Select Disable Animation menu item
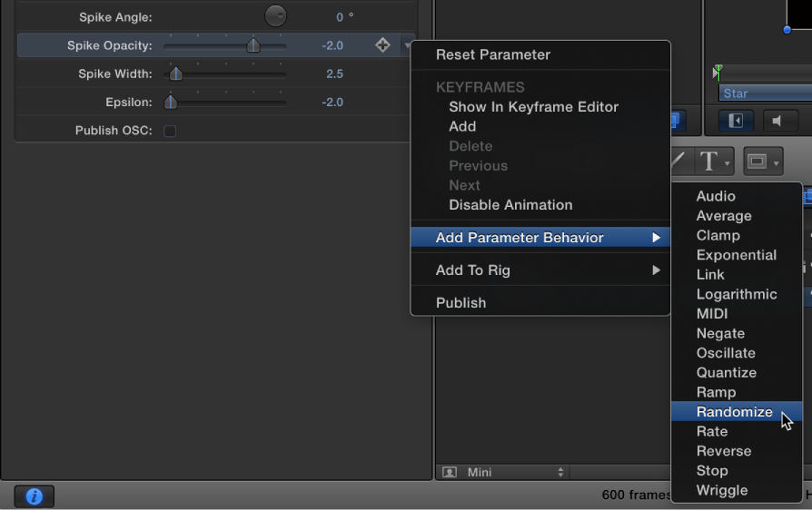Viewport: 812px width, 510px height. [x=540, y=205]
